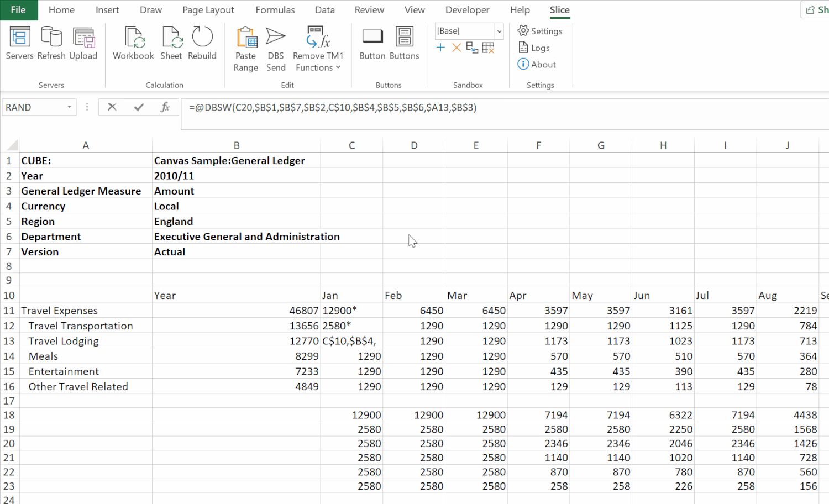The image size is (829, 504).
Task: Click the 'Travel Lodging' cell
Action: (x=86, y=341)
